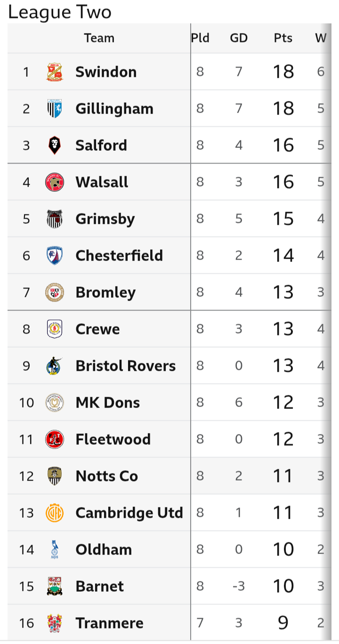339x644 pixels.
Task: Open the MK Dons team link
Action: [x=108, y=402]
